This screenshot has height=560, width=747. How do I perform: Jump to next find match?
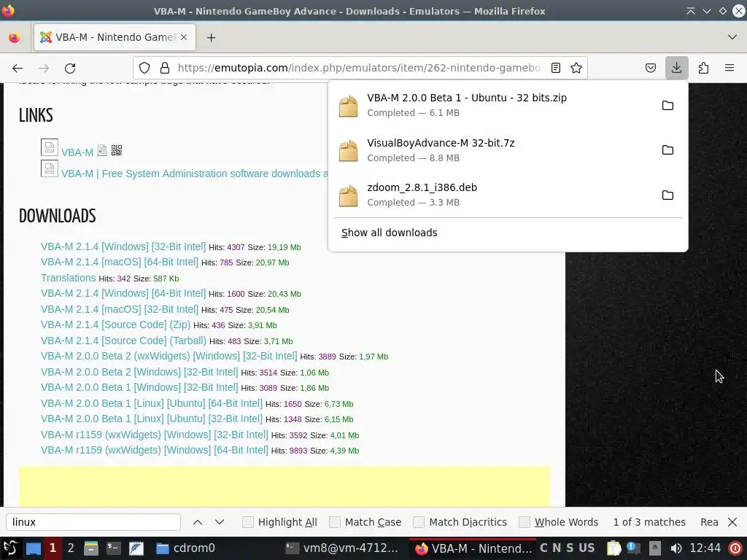pos(220,522)
